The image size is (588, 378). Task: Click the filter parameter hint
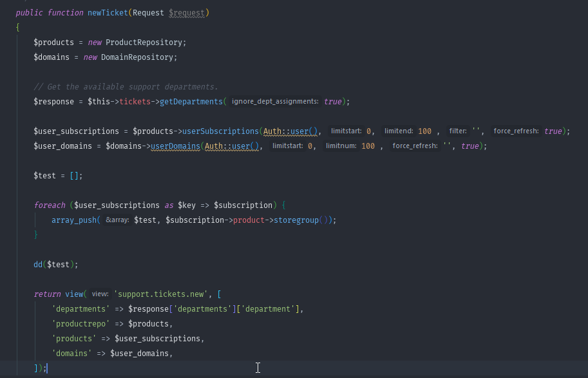click(458, 131)
